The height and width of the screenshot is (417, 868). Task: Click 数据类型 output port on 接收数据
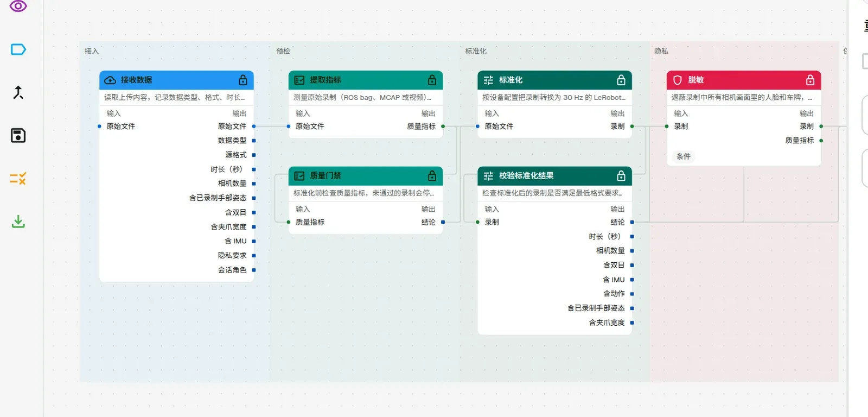[x=254, y=141]
